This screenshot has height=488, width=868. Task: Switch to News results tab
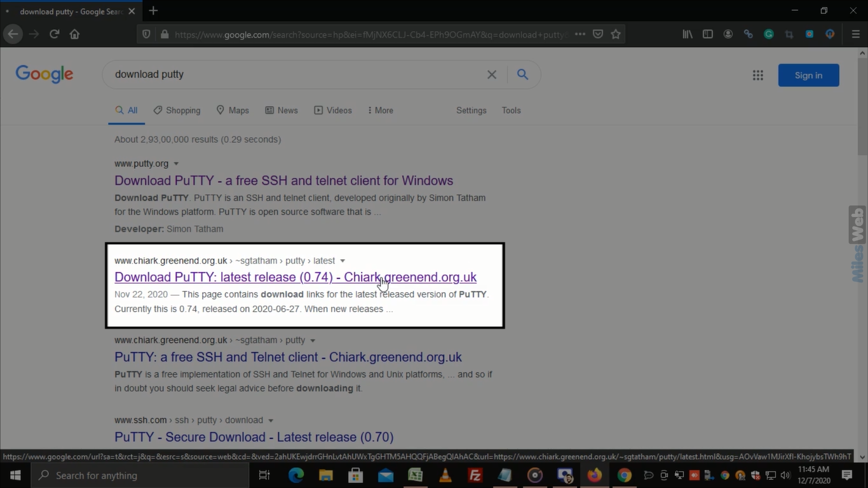tap(281, 110)
